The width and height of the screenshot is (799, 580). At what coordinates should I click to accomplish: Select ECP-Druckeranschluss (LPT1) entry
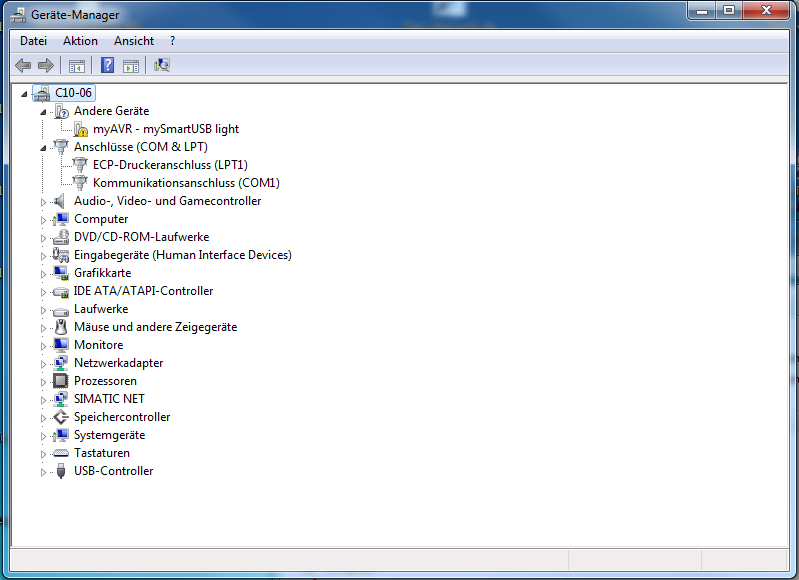coord(170,165)
